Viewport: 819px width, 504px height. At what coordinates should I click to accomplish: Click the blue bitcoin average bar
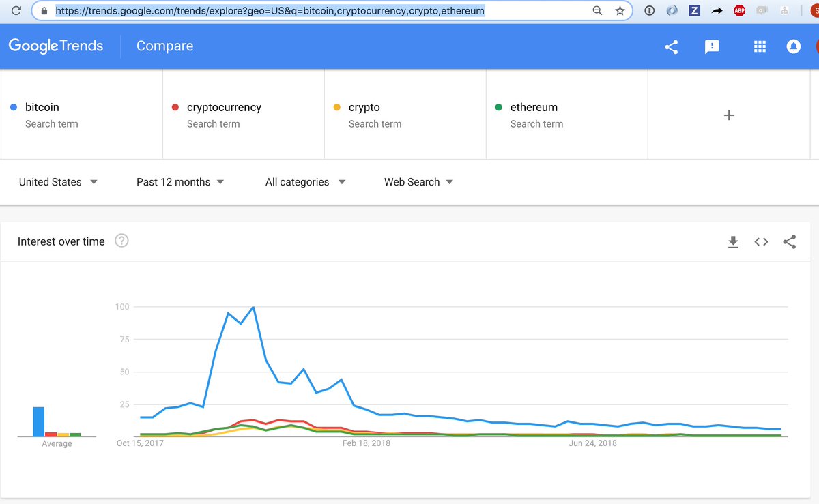[39, 421]
